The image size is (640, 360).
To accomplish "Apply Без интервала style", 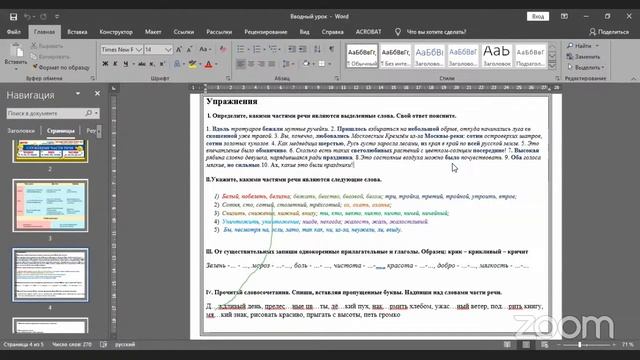I will pos(396,56).
